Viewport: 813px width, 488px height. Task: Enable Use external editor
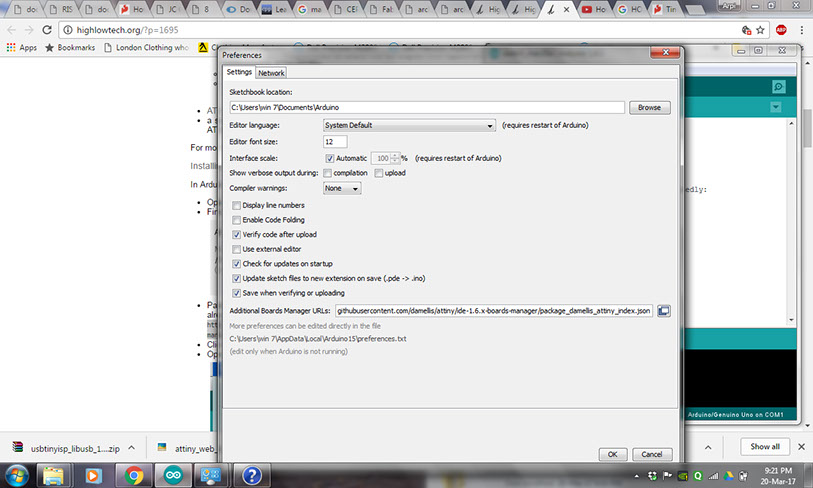pos(236,249)
